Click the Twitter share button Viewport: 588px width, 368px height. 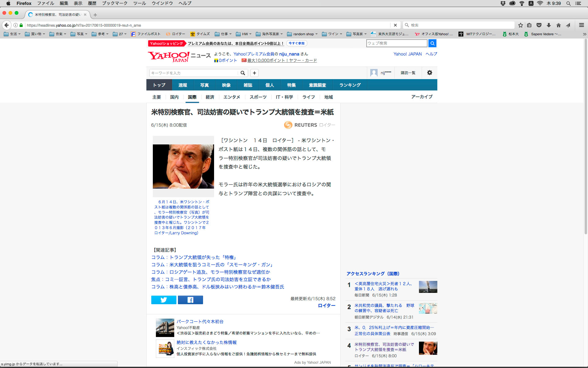tap(164, 300)
